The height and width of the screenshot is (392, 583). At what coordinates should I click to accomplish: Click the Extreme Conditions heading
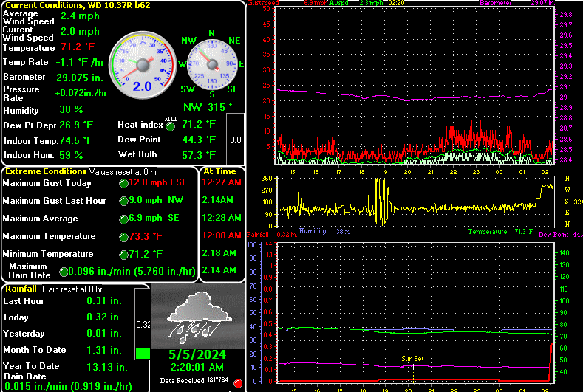tap(46, 171)
